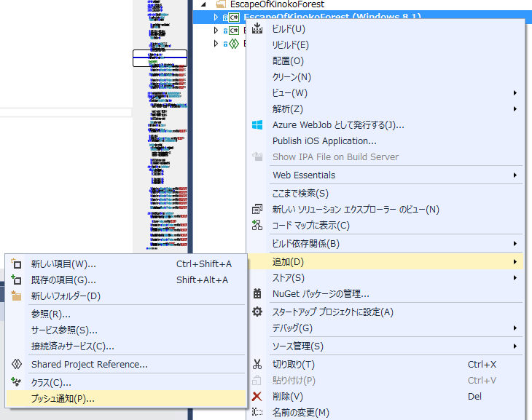532x420 pixels.
Task: Select ビルド(U) from the context menu
Action: coord(386,29)
